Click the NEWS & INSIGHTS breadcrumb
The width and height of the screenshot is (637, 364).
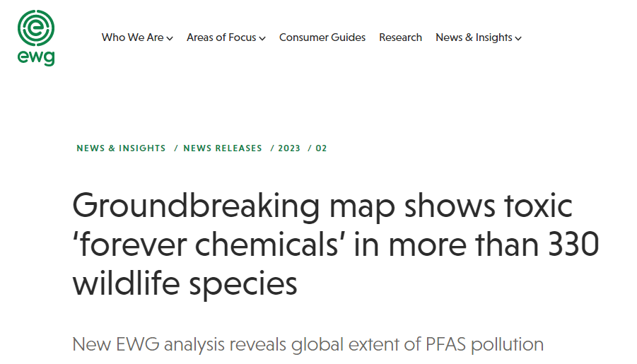click(x=121, y=148)
